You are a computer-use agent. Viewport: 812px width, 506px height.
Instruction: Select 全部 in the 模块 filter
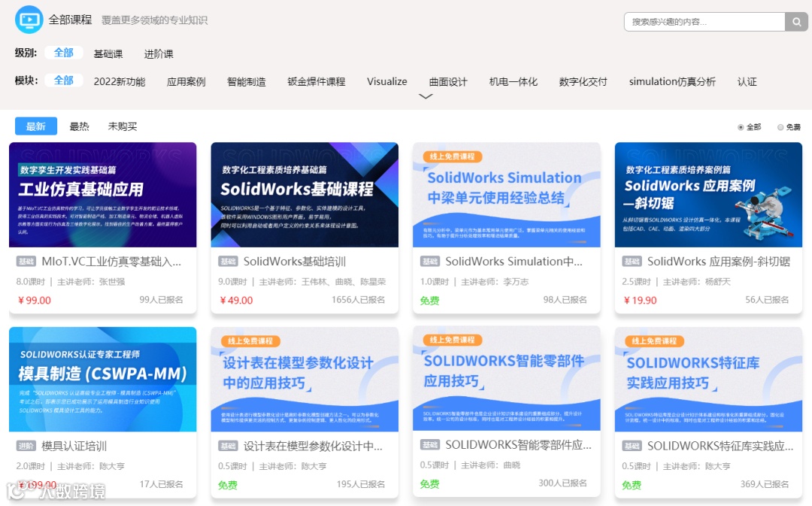coord(64,80)
